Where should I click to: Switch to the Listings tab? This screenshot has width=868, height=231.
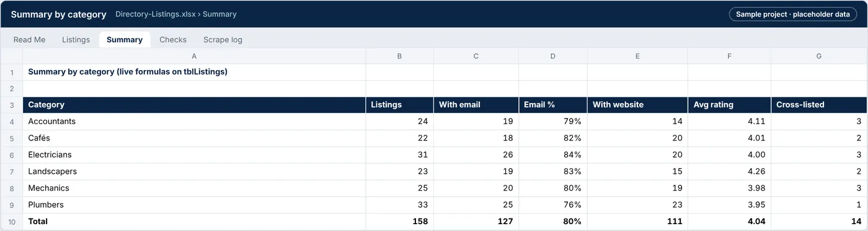(76, 40)
